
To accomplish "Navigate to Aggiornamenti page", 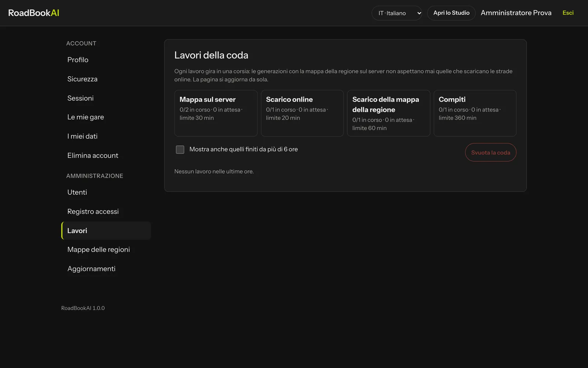I will [x=106, y=269].
